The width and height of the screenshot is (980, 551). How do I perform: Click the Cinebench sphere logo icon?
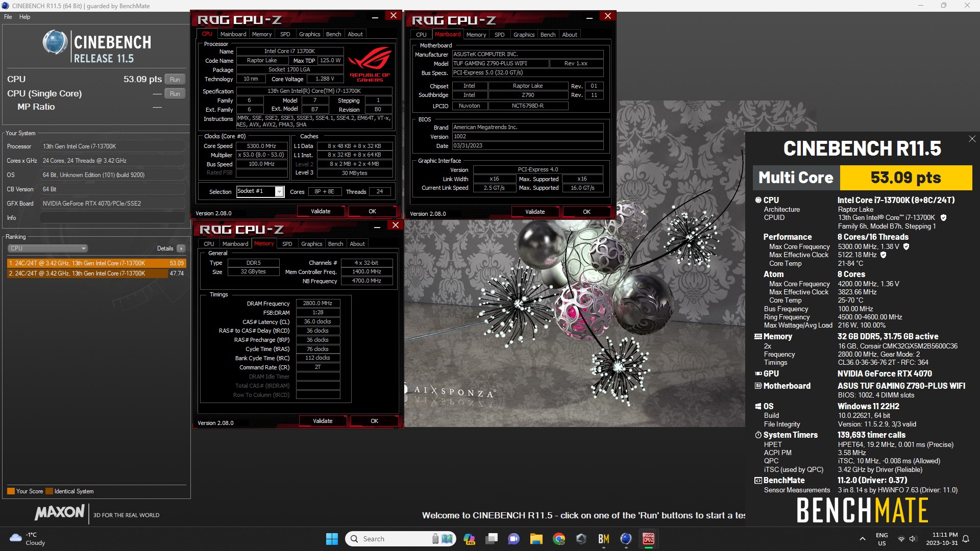(x=55, y=43)
